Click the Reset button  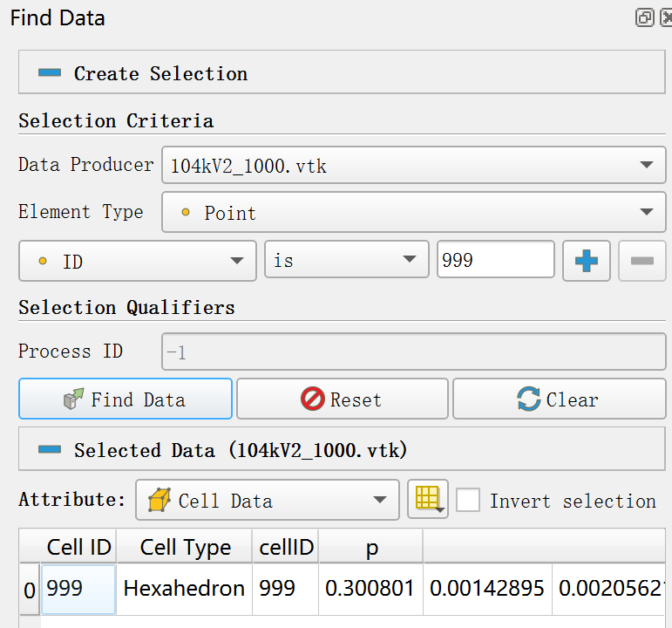(342, 399)
